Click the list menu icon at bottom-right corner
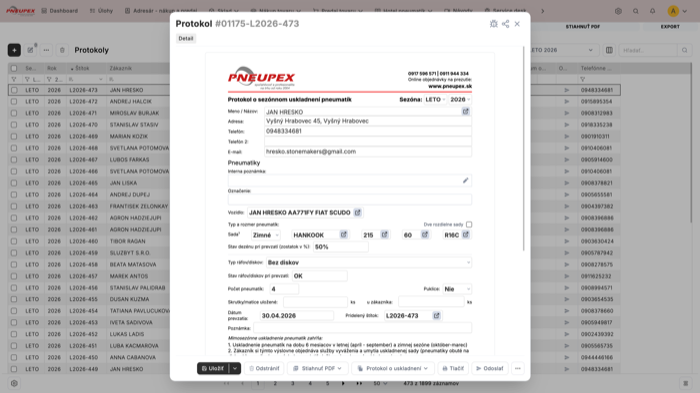The image size is (700, 393). click(686, 383)
